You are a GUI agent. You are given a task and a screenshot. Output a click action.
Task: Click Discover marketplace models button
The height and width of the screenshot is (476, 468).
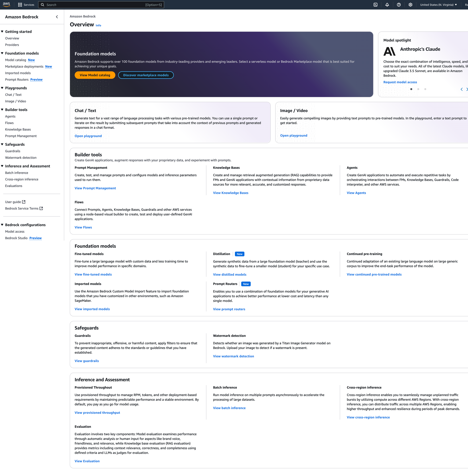click(146, 75)
